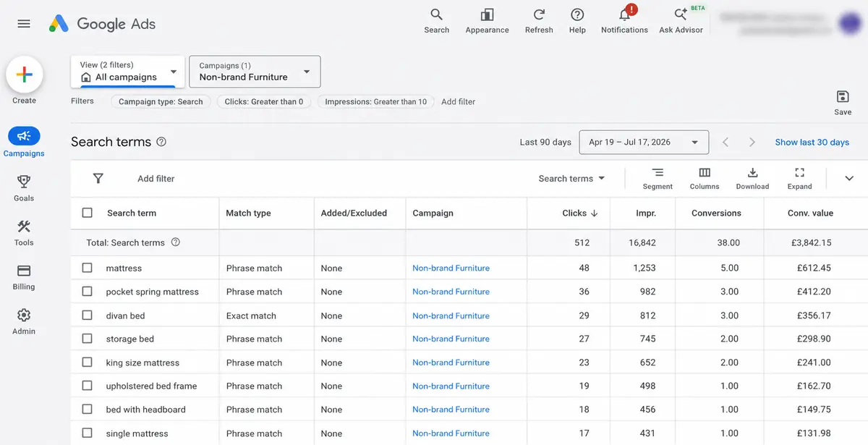Screen dimensions: 868x445
Task: Open Tools in sidebar
Action: click(x=24, y=232)
